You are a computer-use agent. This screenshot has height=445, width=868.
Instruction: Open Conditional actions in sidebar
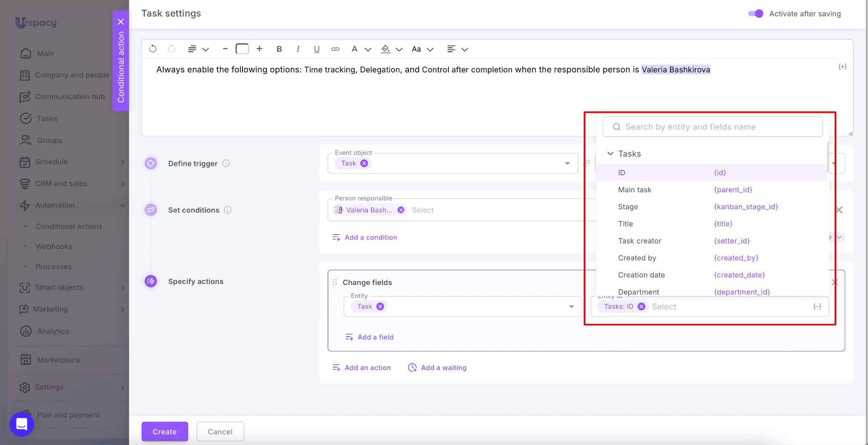[x=69, y=227]
